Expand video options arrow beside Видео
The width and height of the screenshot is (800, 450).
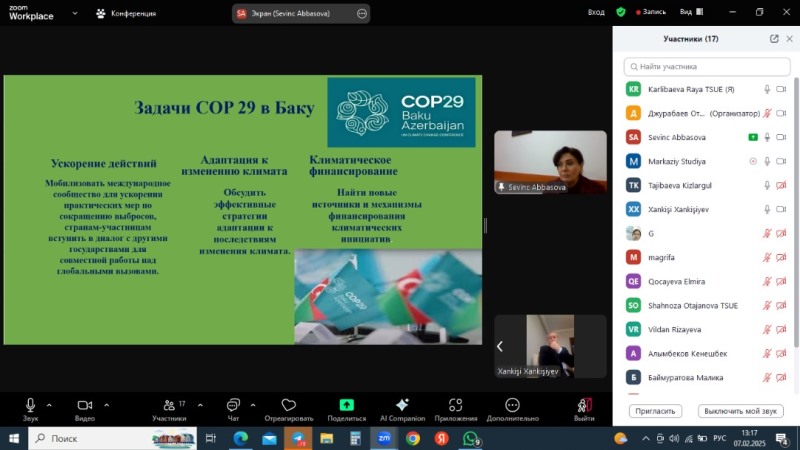click(105, 405)
